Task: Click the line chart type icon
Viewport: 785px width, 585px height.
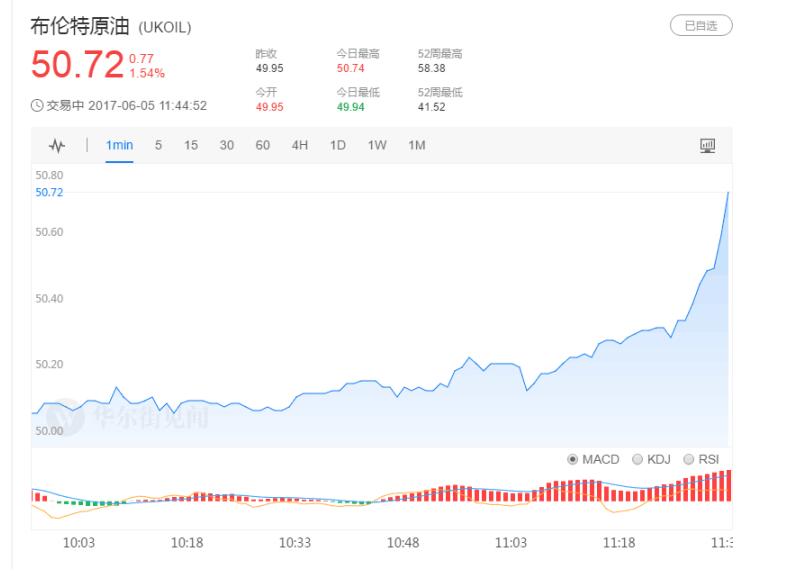Action: [x=58, y=146]
